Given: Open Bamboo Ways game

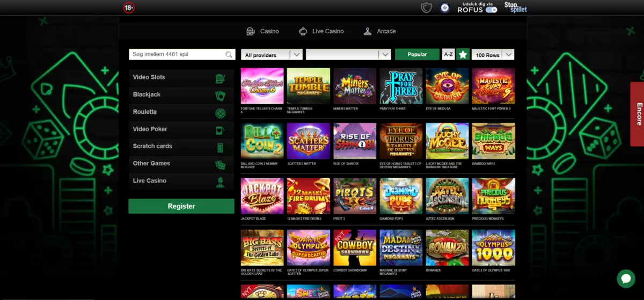Looking at the screenshot, I should tap(493, 141).
